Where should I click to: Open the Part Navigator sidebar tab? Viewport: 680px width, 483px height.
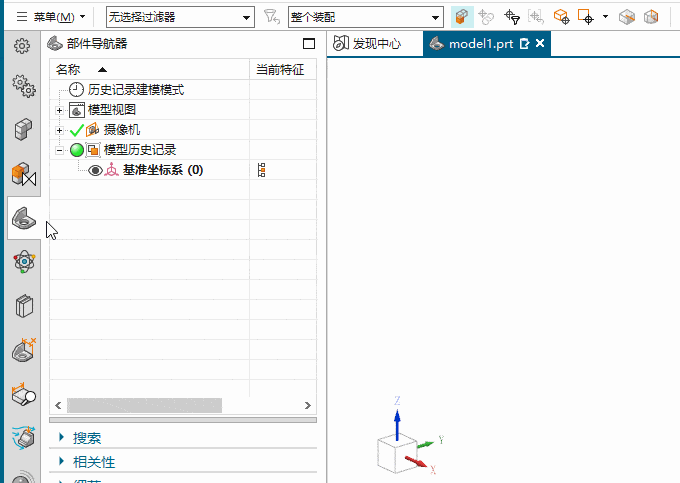pyautogui.click(x=25, y=218)
